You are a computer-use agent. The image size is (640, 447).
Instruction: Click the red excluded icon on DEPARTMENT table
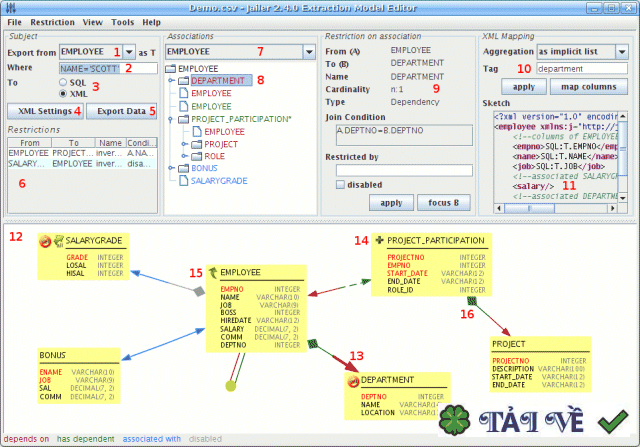coord(353,382)
